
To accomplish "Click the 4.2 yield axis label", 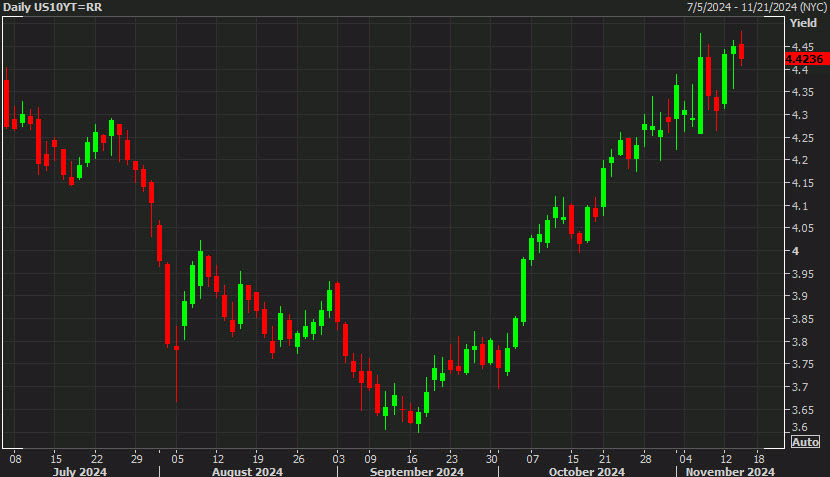I will pyautogui.click(x=799, y=160).
